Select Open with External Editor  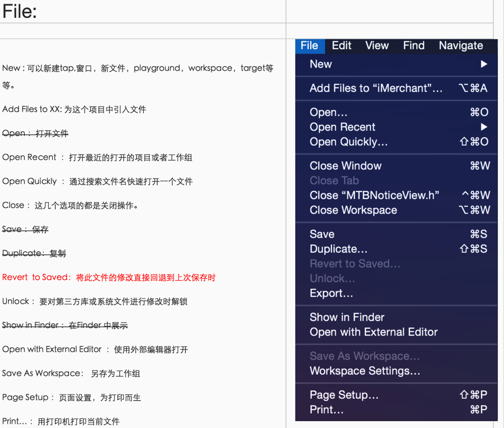396,332
